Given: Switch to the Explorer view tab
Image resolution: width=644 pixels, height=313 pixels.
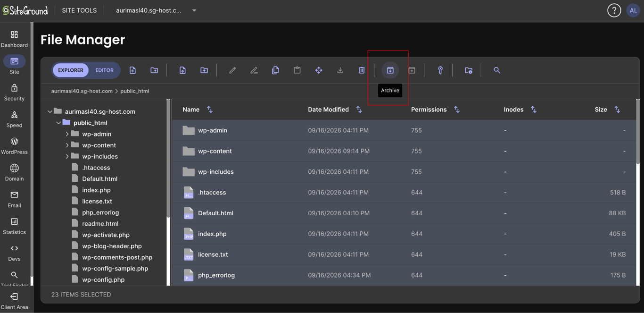Looking at the screenshot, I should tap(71, 70).
